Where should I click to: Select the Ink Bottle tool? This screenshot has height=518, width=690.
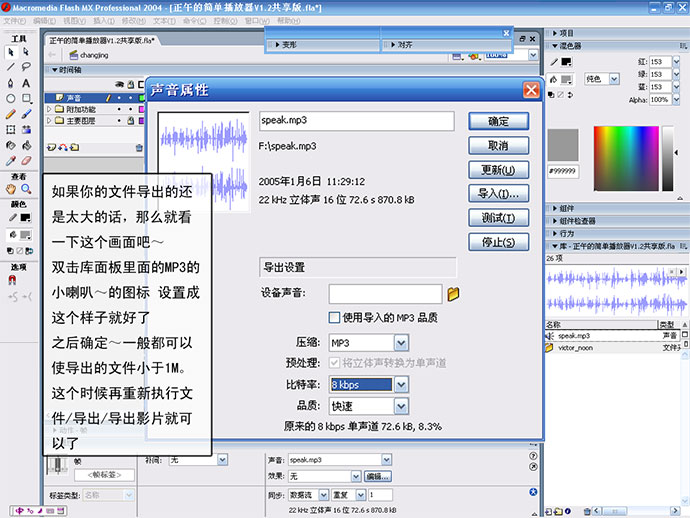click(11, 145)
